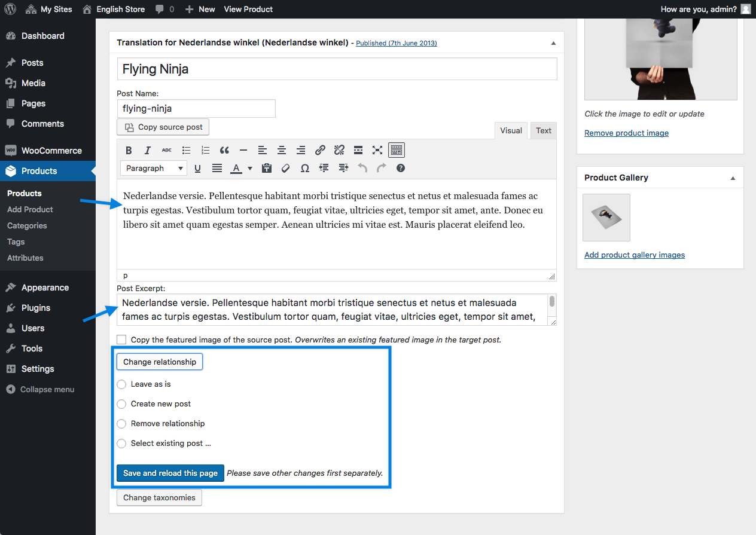Collapse the Translation for Nederlandse winkel panel

pos(553,42)
